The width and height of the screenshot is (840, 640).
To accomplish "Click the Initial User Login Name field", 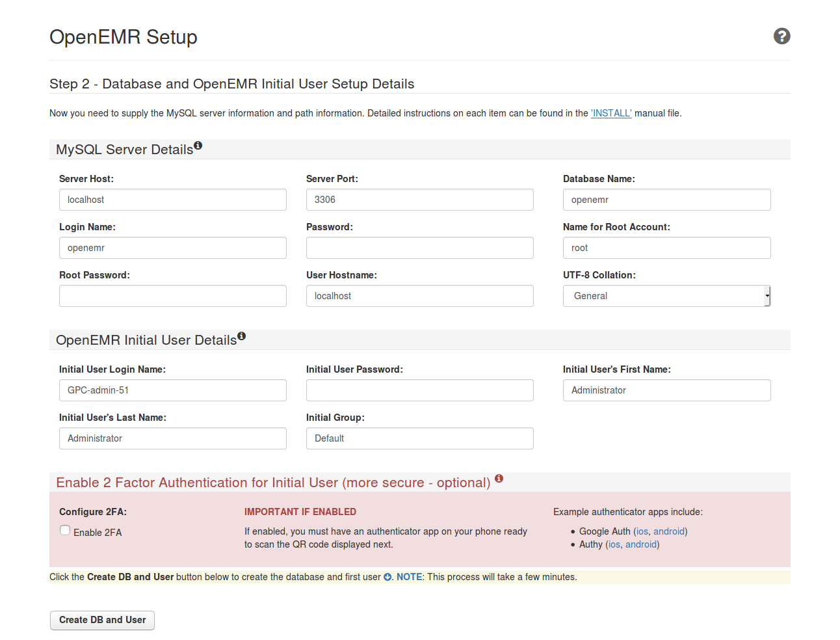I will click(172, 390).
